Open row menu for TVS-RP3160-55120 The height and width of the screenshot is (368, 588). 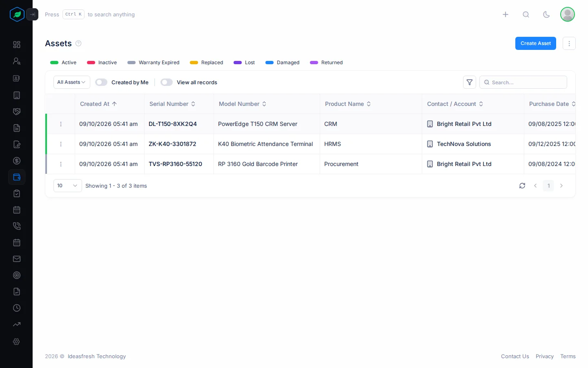tap(61, 164)
